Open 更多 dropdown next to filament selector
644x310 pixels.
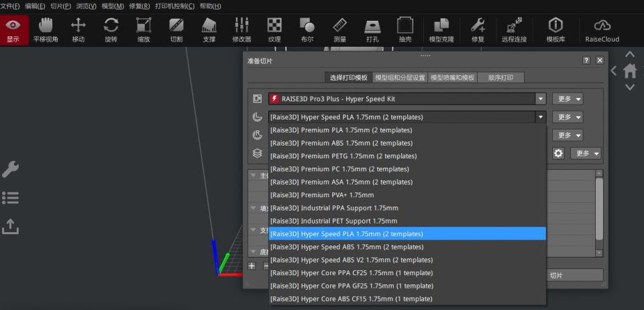pos(568,117)
